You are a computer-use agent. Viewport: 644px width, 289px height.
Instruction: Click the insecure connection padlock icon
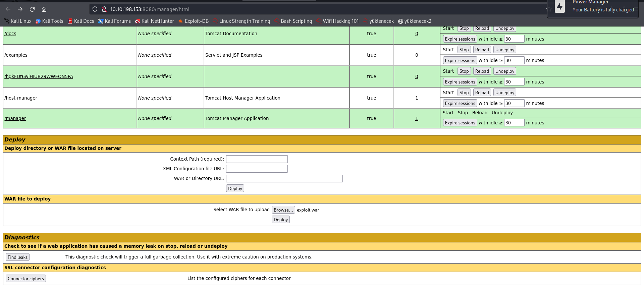pyautogui.click(x=104, y=9)
